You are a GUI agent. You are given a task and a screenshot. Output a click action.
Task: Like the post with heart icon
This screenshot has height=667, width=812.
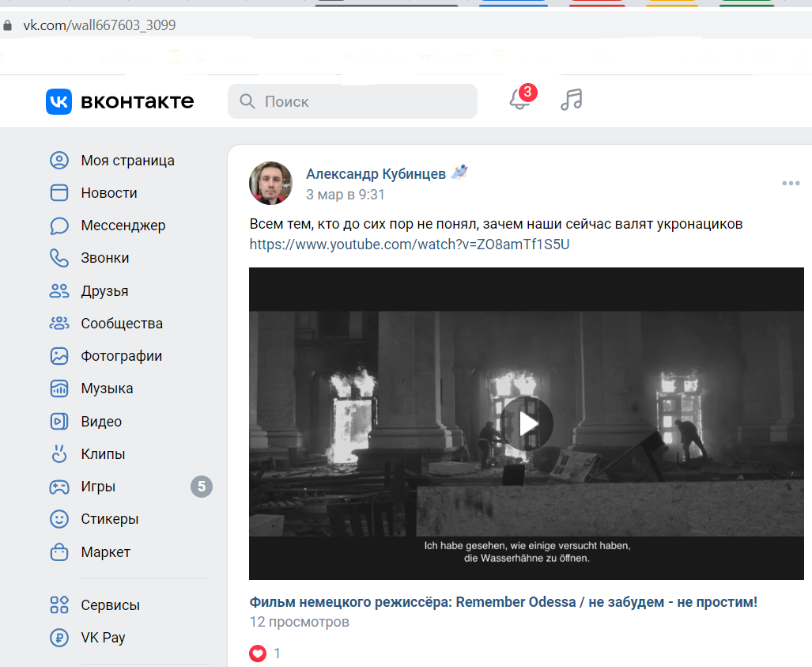(258, 654)
